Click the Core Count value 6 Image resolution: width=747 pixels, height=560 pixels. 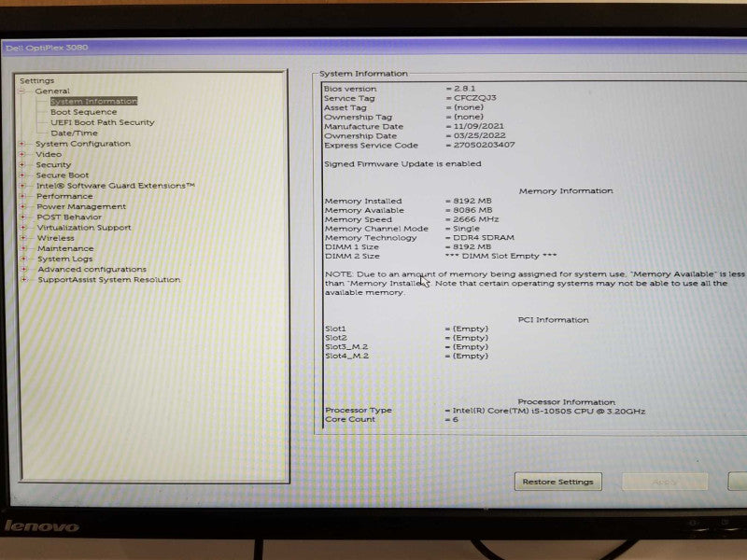456,419
